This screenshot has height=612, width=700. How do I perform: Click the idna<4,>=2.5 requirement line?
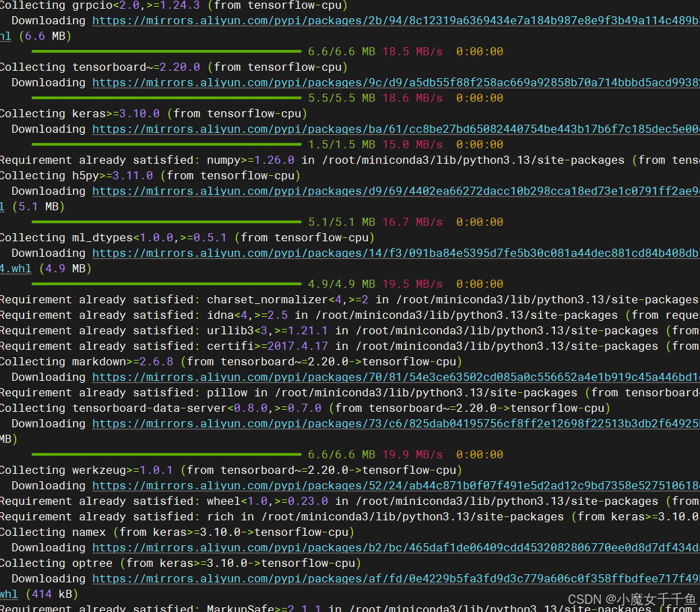point(350,315)
